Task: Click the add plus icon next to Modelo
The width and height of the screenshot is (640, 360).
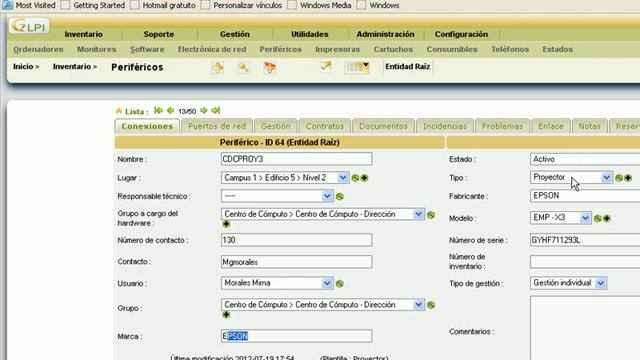Action: pos(607,218)
